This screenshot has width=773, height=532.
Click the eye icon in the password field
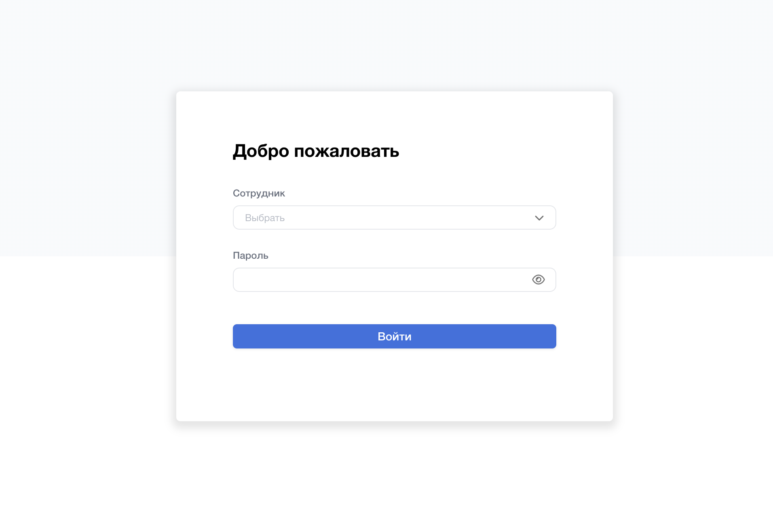pyautogui.click(x=538, y=280)
